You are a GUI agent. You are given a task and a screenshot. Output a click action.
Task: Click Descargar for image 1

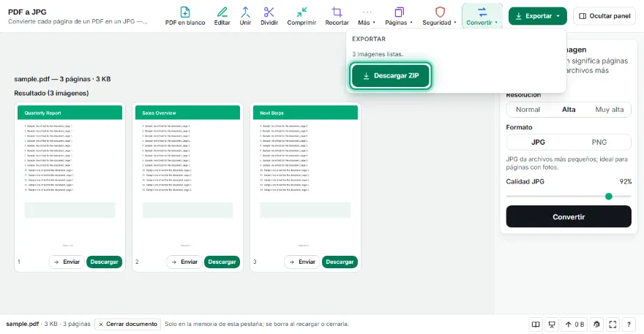click(105, 262)
